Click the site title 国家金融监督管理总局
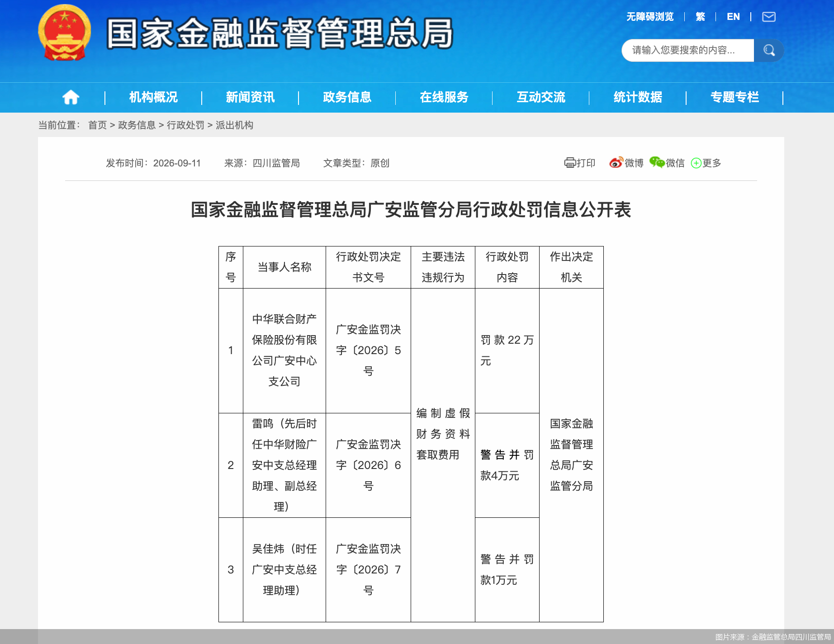834x644 pixels. click(x=280, y=33)
